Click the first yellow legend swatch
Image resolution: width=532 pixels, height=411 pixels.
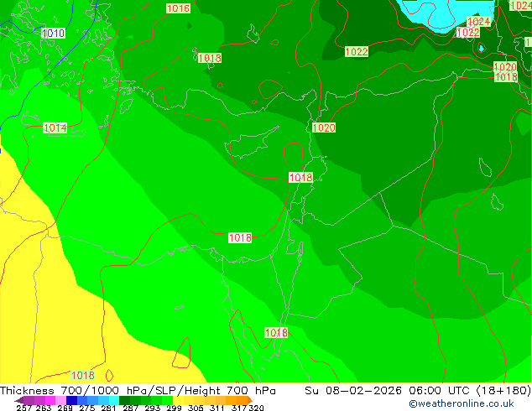coord(178,400)
